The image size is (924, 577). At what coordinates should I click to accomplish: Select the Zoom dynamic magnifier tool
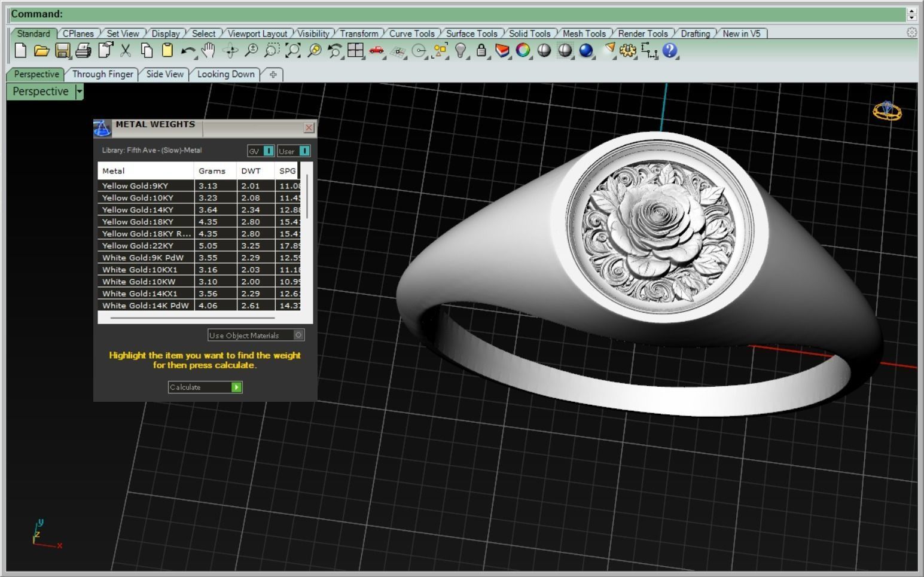(x=251, y=51)
